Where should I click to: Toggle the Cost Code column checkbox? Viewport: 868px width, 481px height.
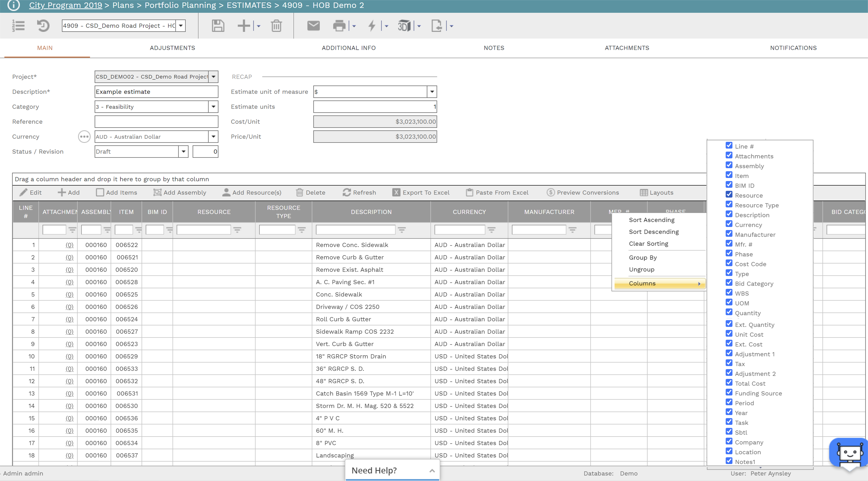[x=729, y=263]
